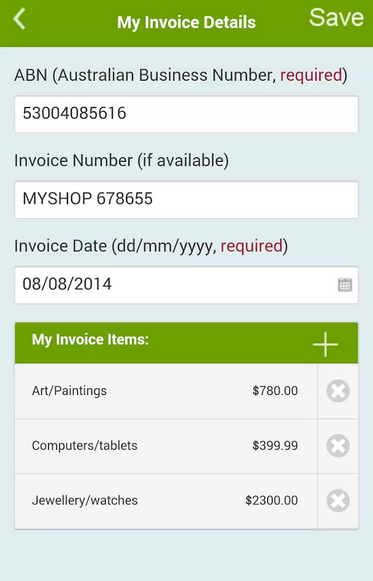Tap the My Invoice Details title
This screenshot has height=581, width=373.
point(186,22)
